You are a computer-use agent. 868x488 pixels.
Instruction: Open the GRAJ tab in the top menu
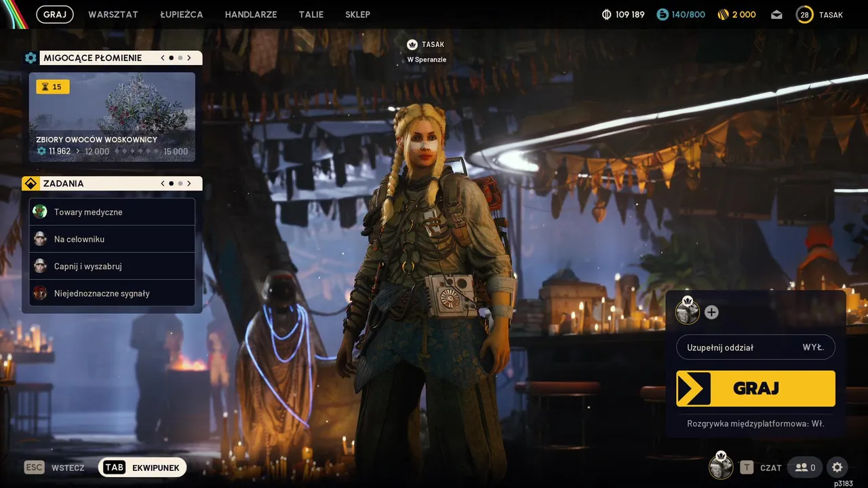click(55, 14)
